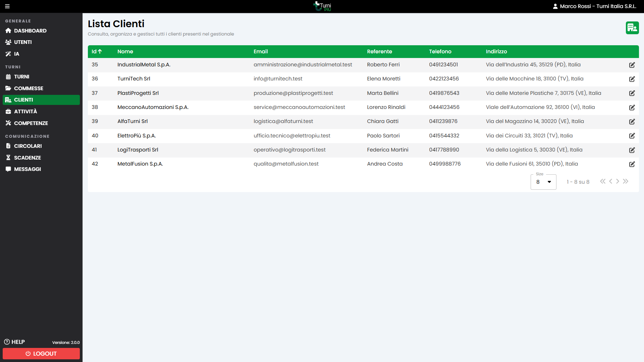This screenshot has width=644, height=362.
Task: Click the add new client icon
Action: pyautogui.click(x=632, y=28)
